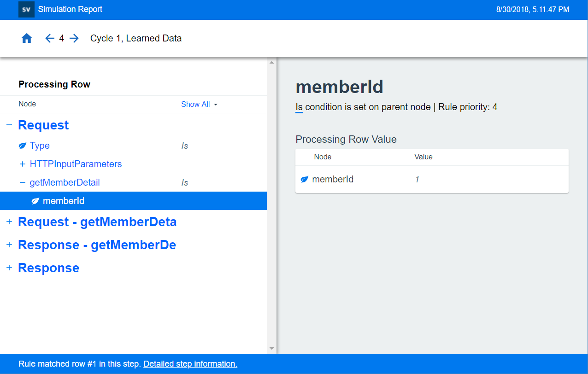
Task: Click scroll down arrow of left panel
Action: (271, 349)
